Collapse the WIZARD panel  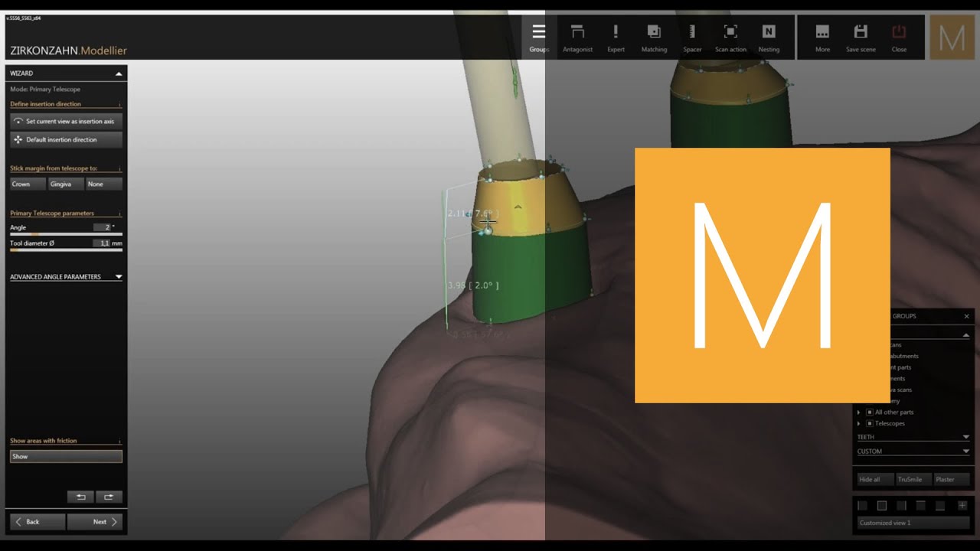click(119, 73)
